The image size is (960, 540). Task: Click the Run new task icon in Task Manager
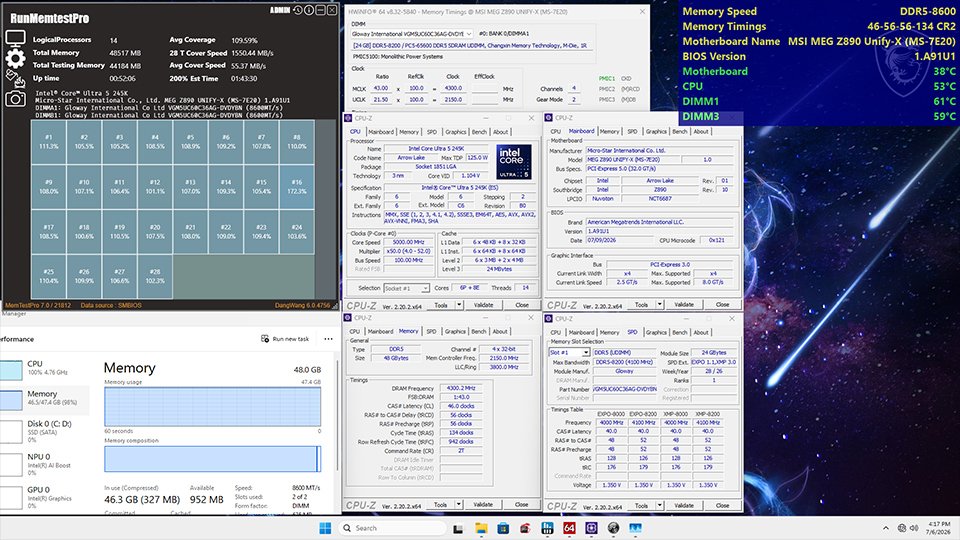click(x=265, y=339)
